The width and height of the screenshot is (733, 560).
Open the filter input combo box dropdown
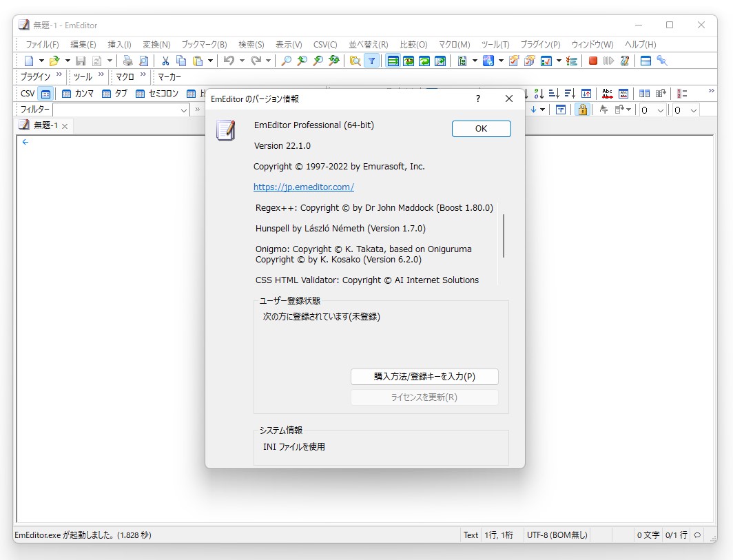pyautogui.click(x=183, y=110)
